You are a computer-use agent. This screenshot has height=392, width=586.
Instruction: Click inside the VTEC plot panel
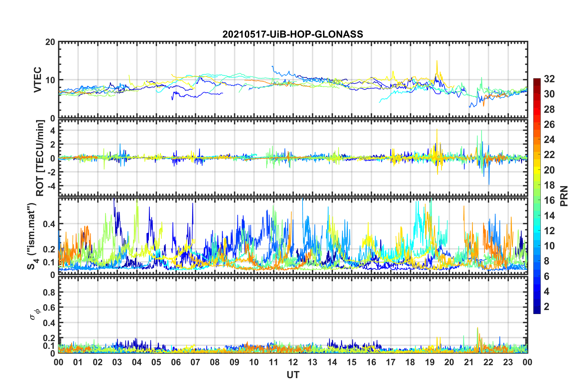coord(293,80)
